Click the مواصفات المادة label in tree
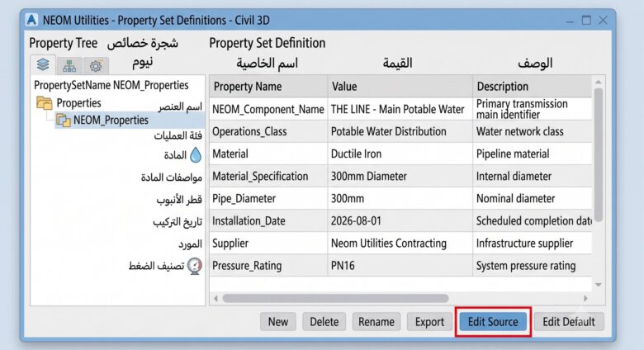Screen dimensions: 644x350 pos(171,177)
